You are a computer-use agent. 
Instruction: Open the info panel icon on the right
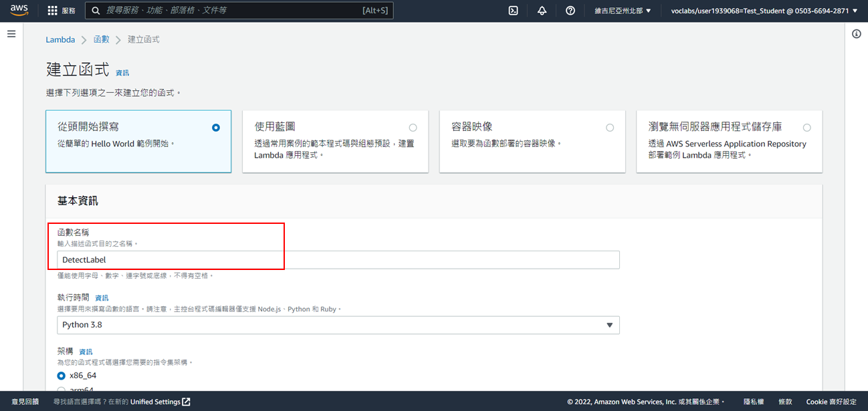(857, 34)
